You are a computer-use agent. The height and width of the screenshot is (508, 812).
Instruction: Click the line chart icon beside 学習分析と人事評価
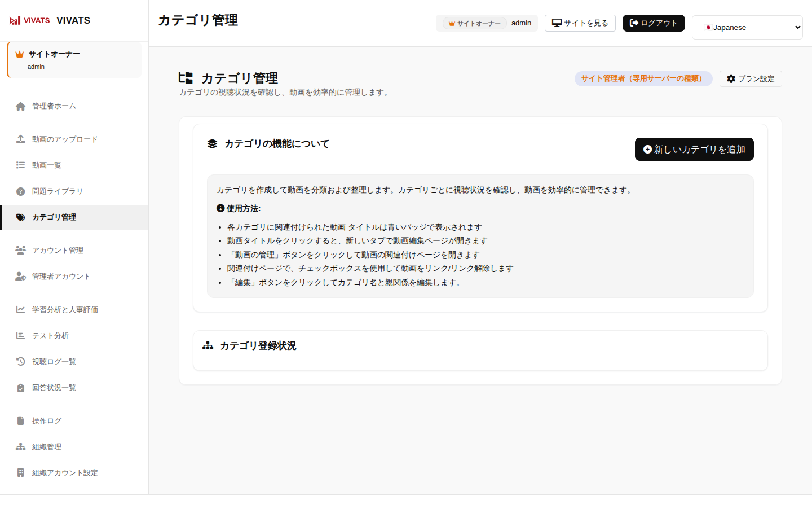(x=21, y=309)
